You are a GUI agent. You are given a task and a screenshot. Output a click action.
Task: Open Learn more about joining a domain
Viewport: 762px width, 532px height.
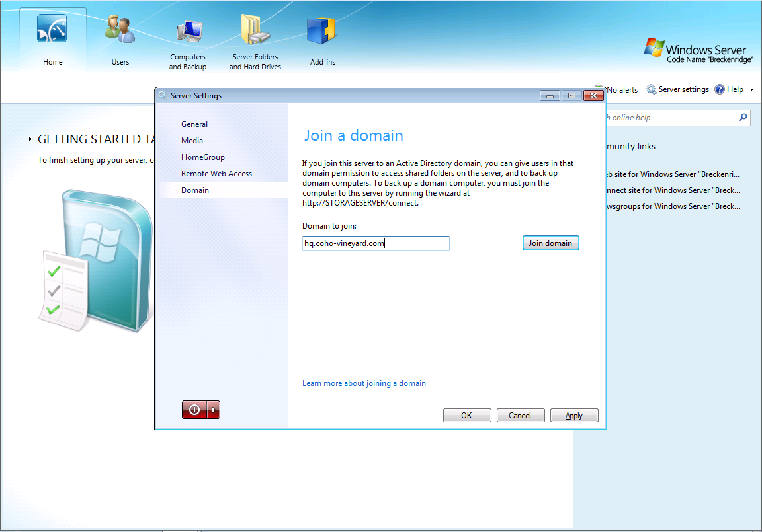click(364, 383)
